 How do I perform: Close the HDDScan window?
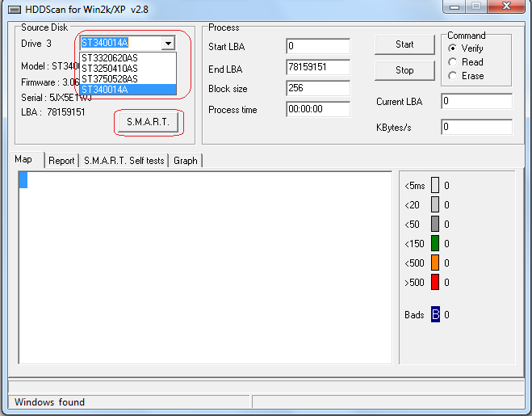coord(506,6)
